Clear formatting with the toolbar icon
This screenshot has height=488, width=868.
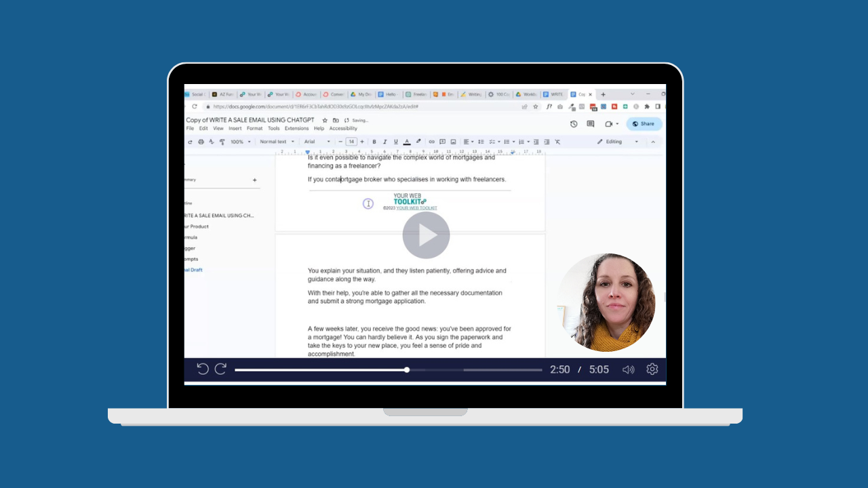tap(557, 142)
